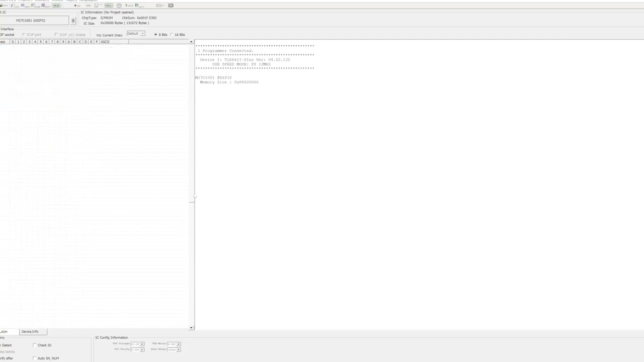
Task: Click the greyed erase icon before PROG.
Action: [x=98, y=6]
